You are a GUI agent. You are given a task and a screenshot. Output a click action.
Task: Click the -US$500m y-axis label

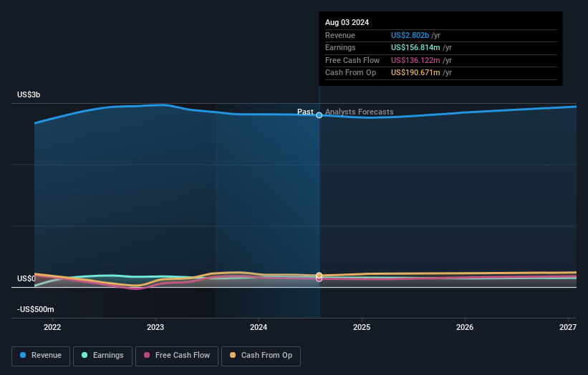coord(36,309)
